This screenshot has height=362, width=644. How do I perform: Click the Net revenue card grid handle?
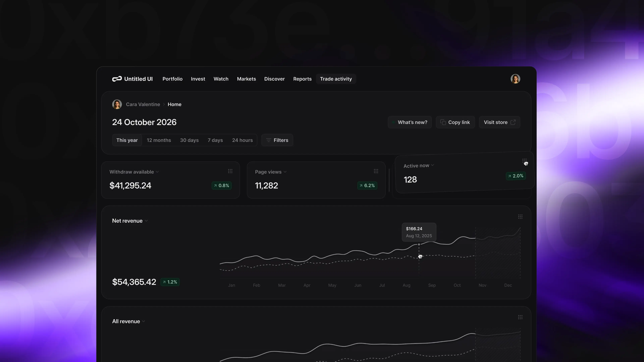(520, 217)
